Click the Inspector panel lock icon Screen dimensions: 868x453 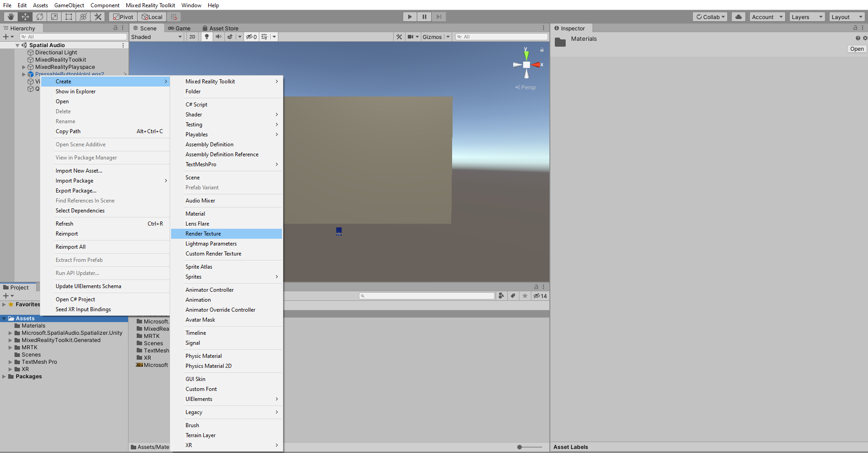tap(855, 28)
